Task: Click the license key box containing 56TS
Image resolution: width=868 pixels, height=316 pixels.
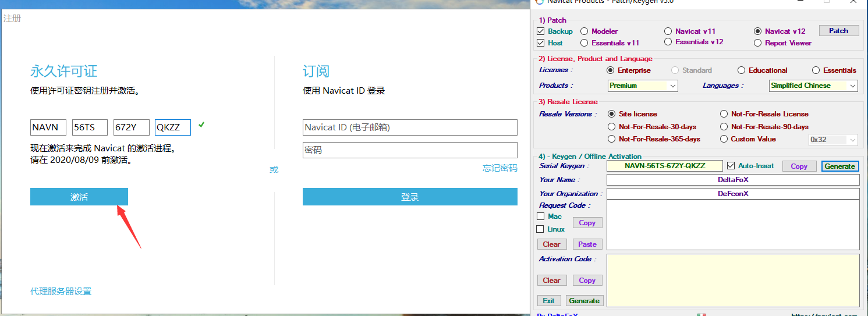Action: (x=90, y=127)
